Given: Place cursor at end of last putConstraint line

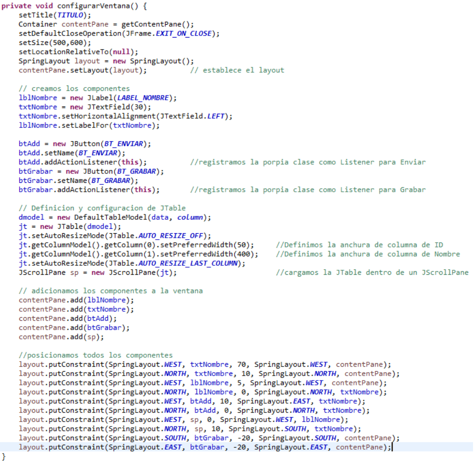Looking at the screenshot, I should (391, 447).
